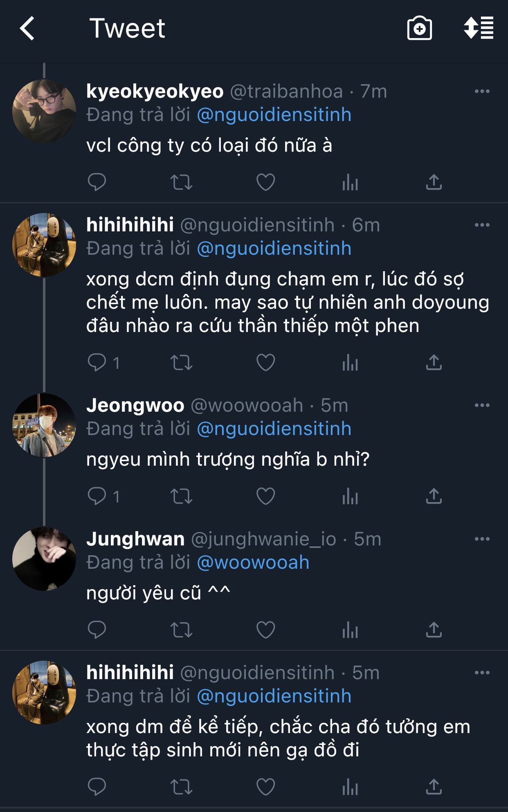Open more options on Junghwan's tweet
This screenshot has width=508, height=812.
(x=482, y=539)
